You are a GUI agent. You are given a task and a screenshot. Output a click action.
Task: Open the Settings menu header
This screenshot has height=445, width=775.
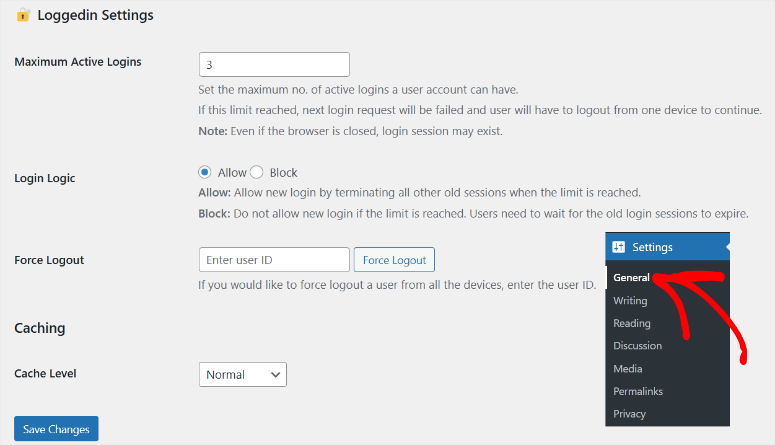[654, 247]
